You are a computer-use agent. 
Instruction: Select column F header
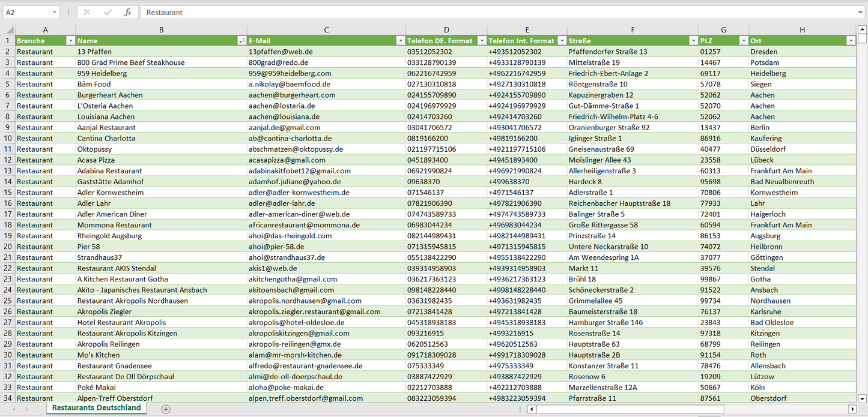633,29
